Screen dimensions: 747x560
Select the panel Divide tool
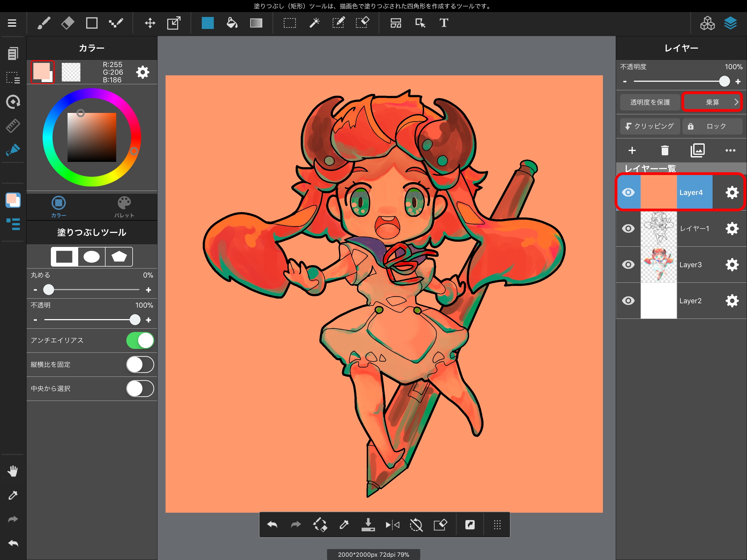click(x=396, y=23)
